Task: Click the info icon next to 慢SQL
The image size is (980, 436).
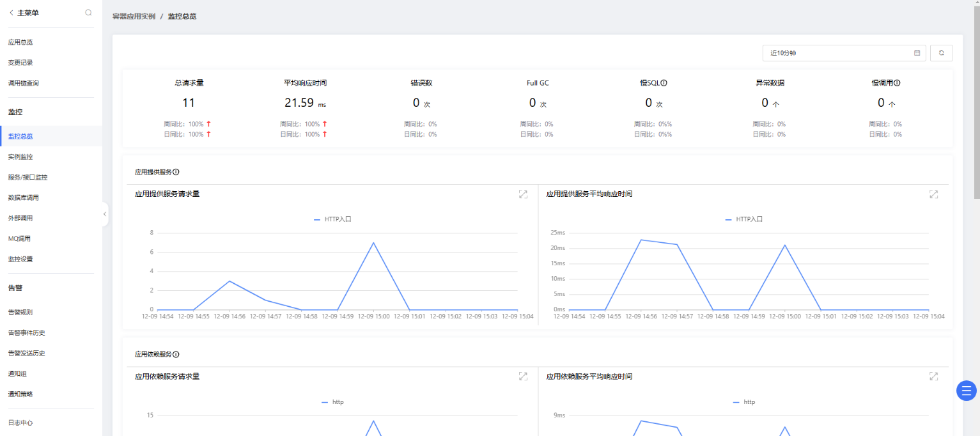Action: [664, 83]
